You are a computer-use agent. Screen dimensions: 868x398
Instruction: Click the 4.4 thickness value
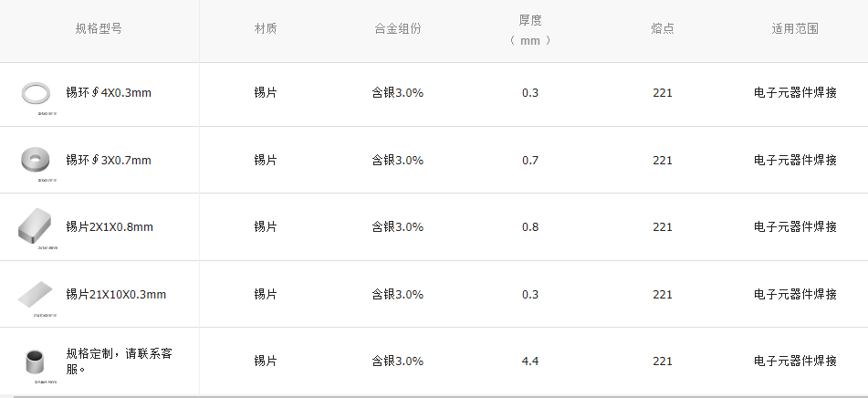coord(530,361)
